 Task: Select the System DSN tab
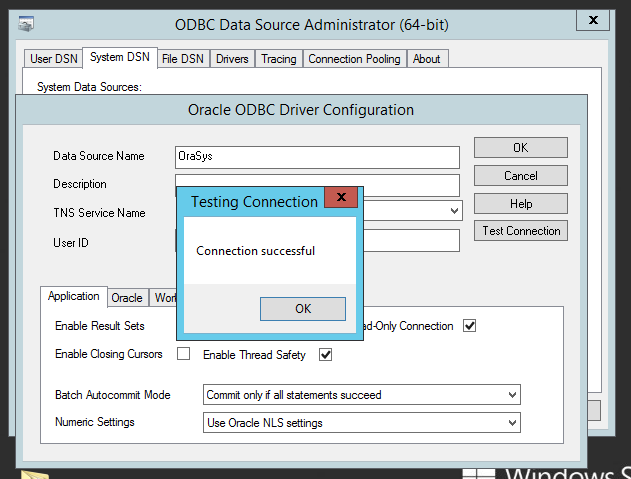tap(120, 57)
